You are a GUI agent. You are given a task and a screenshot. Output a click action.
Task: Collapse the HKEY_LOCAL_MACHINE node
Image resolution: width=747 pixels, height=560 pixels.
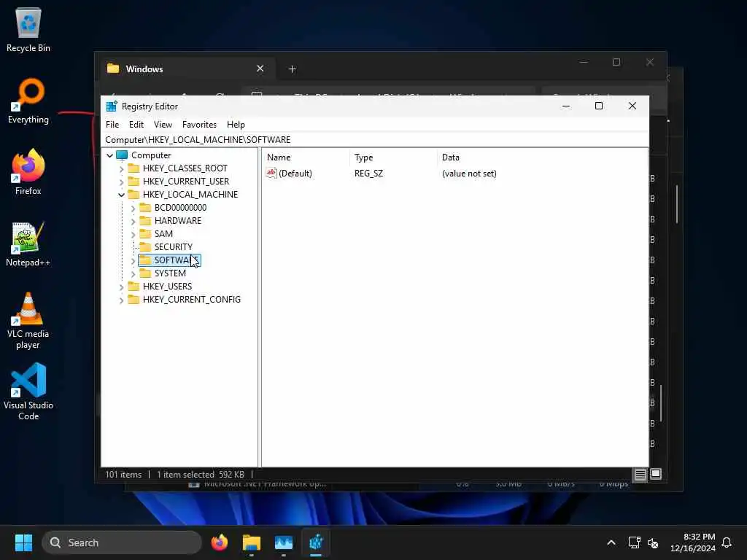pos(122,195)
